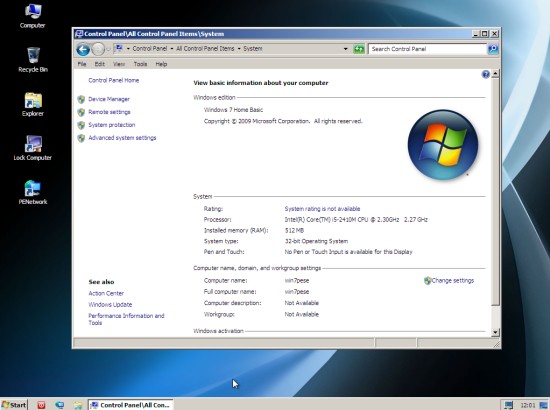Click the Change settings link

[x=452, y=281]
